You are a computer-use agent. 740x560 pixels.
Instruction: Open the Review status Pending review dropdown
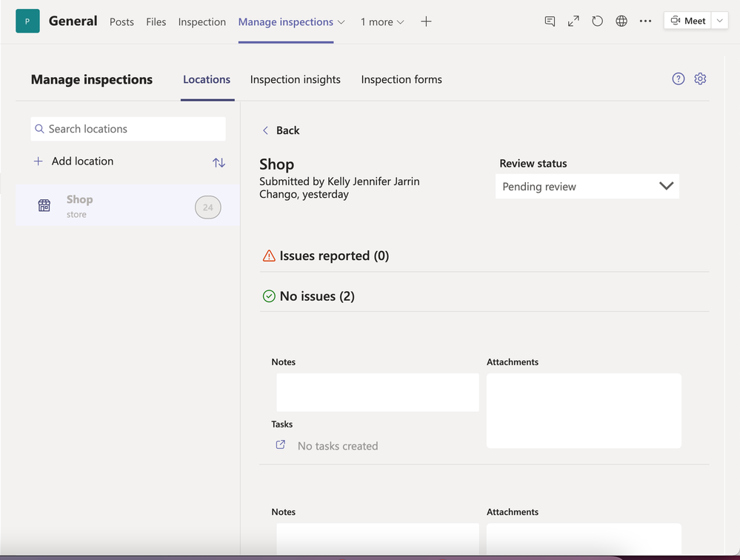click(x=587, y=187)
